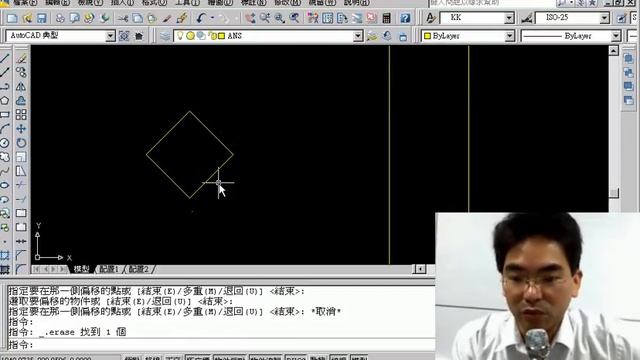The height and width of the screenshot is (360, 640).
Task: Select the Erase modify tool
Action: 21,58
